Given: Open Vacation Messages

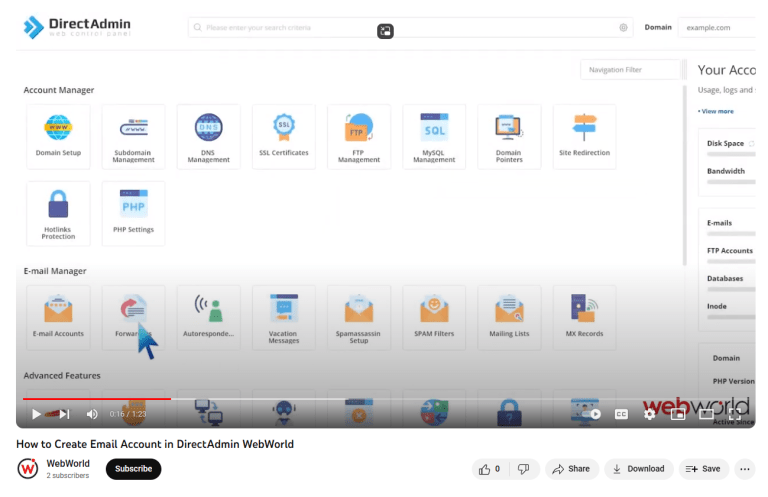Looking at the screenshot, I should pyautogui.click(x=284, y=318).
